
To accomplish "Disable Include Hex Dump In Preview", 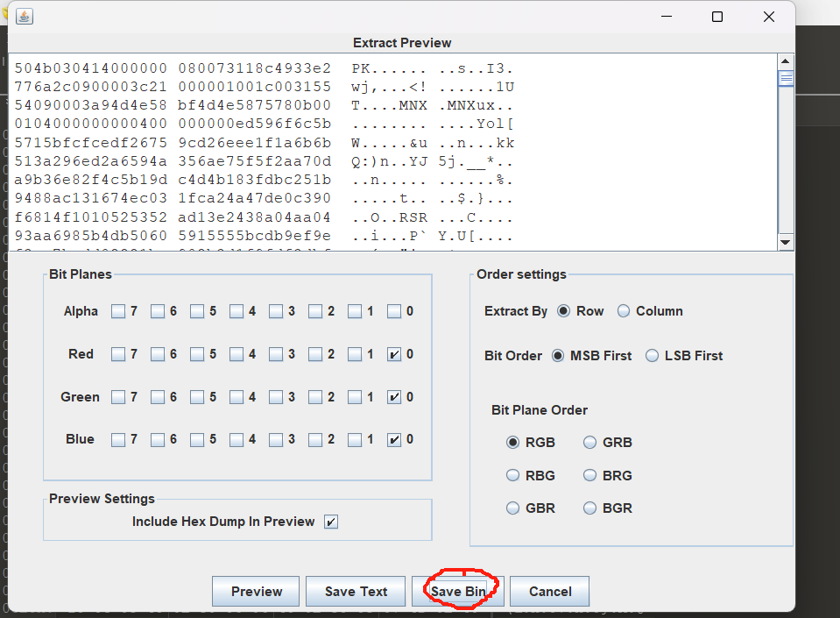I will pos(331,522).
